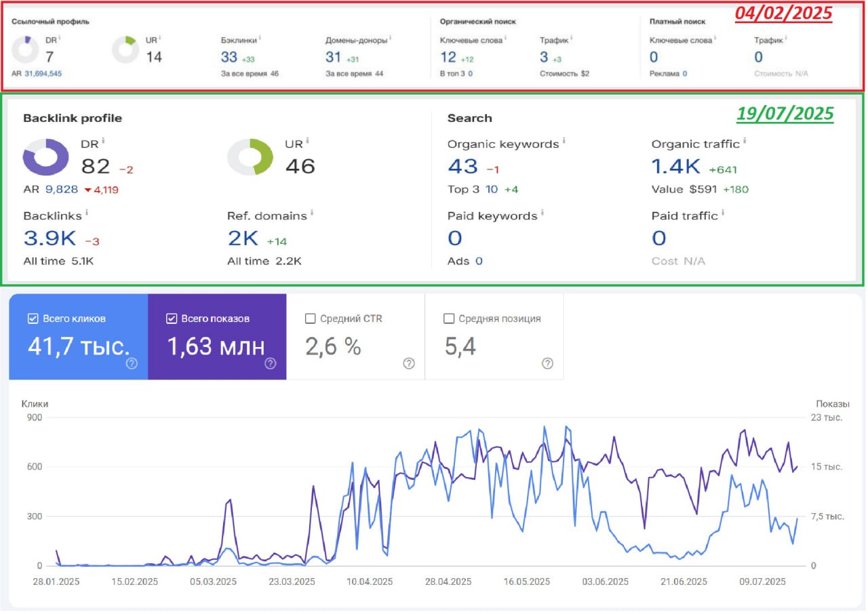Click info icon next to Organic keywords
The height and width of the screenshot is (614, 868).
[x=564, y=142]
